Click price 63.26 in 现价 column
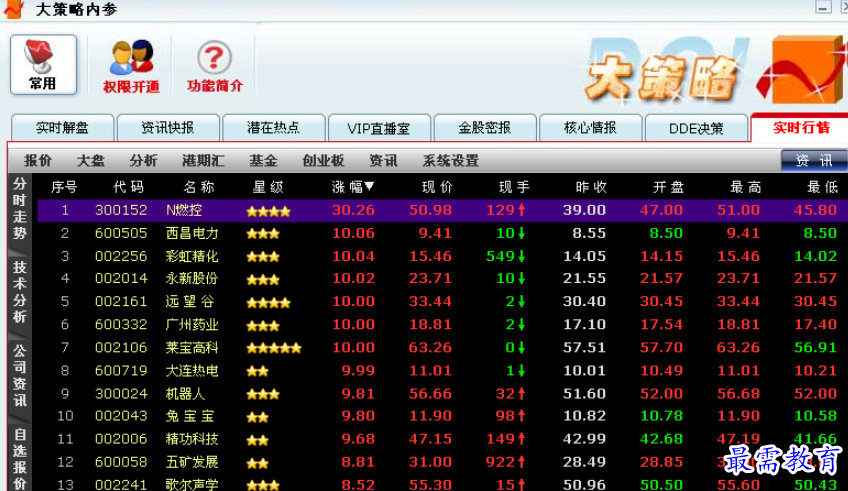This screenshot has height=491, width=848. point(430,347)
